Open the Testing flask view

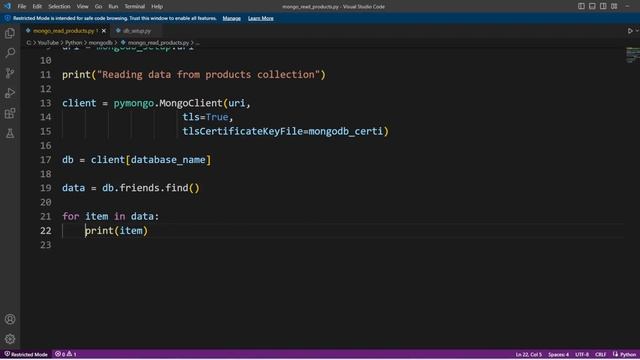10,133
